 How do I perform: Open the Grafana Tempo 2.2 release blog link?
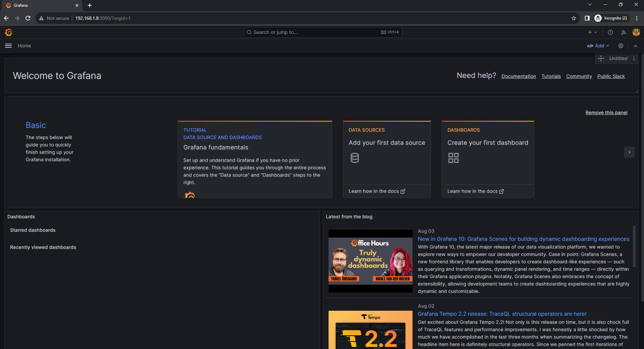coord(502,314)
